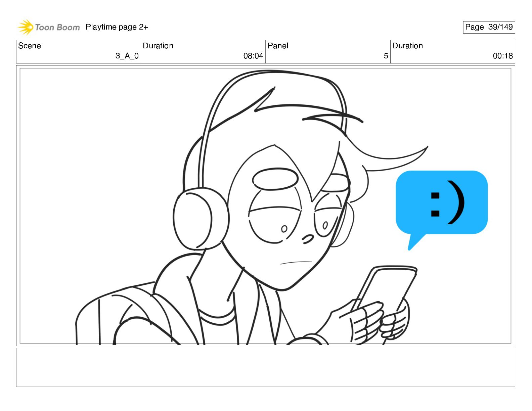Click the 'Page 39/149' page indicator box
Image resolution: width=532 pixels, height=411 pixels.
click(x=489, y=27)
